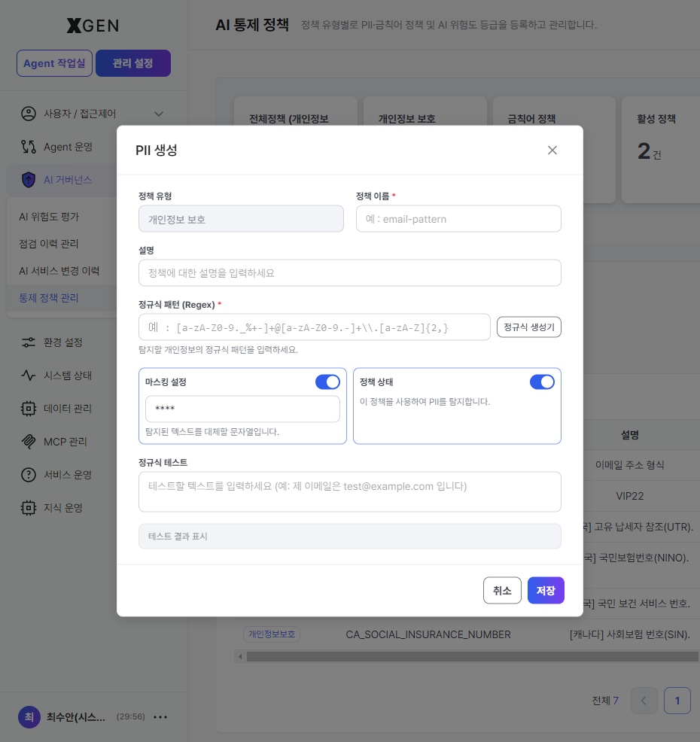The image size is (700, 742).
Task: Click the 시스템 상태 pulse icon
Action: pos(29,376)
